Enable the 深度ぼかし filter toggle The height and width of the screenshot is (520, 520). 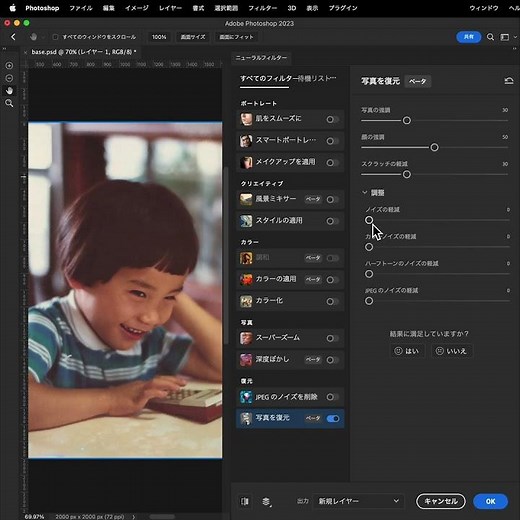(333, 360)
